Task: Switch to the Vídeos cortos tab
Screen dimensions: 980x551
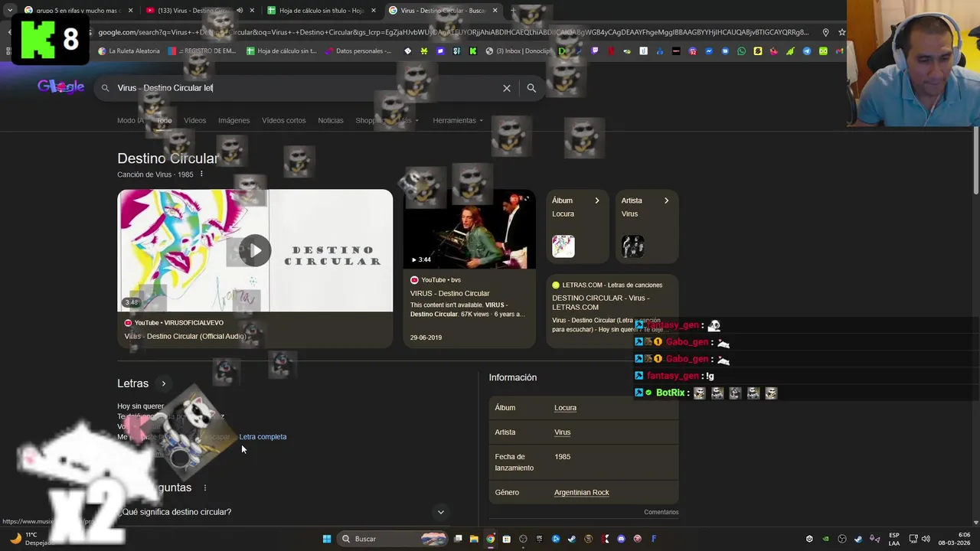Action: pos(283,120)
